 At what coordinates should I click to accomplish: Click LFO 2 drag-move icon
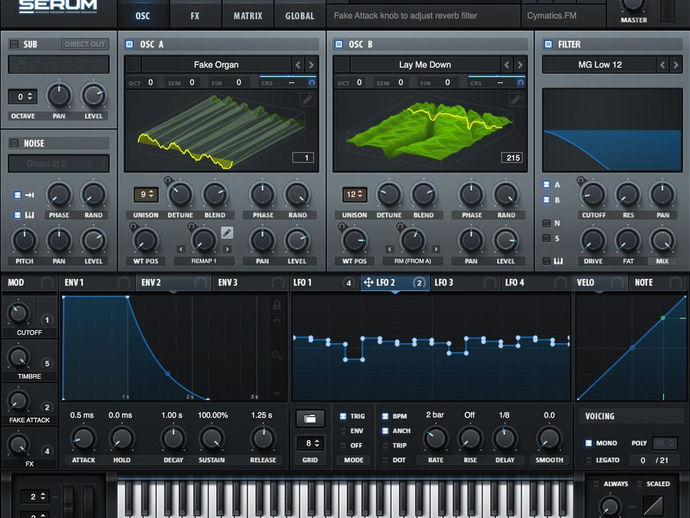[x=368, y=282]
